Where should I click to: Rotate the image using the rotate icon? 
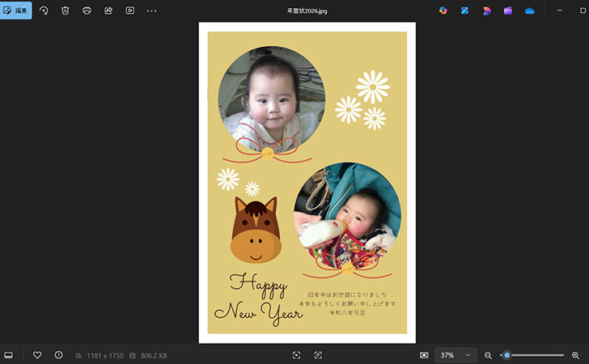[x=44, y=11]
